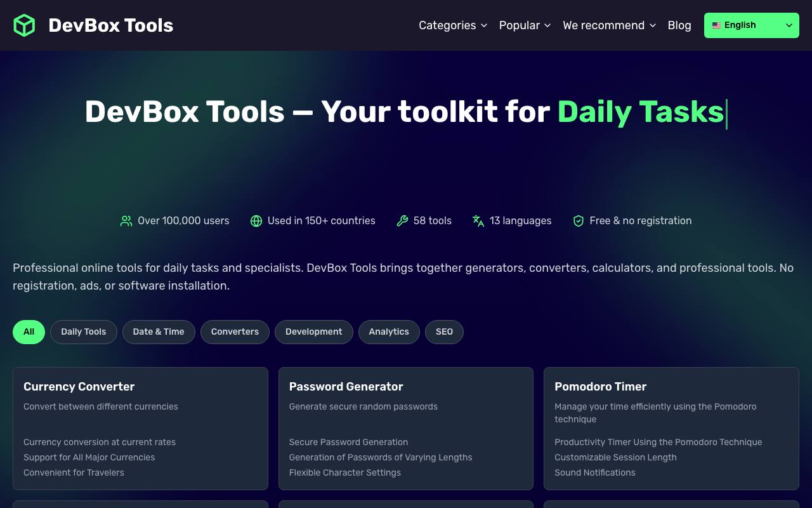The height and width of the screenshot is (508, 812).
Task: Click 'Daily Tasks' green headline text
Action: click(x=641, y=112)
